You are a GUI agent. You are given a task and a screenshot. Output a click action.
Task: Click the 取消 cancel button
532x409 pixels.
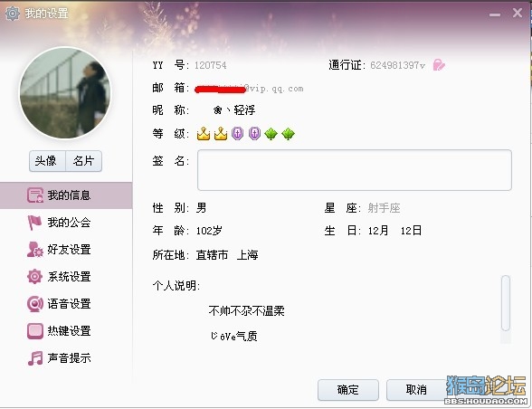coord(416,390)
